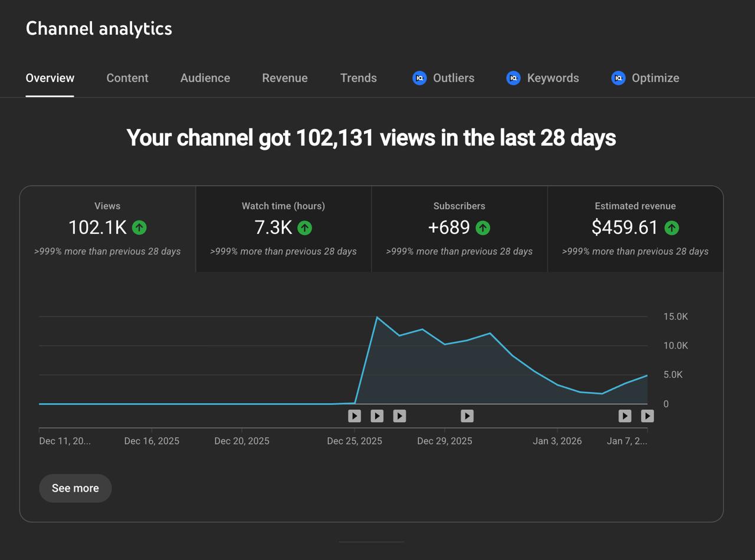Image resolution: width=755 pixels, height=560 pixels.
Task: Click the $459.61 revenue value
Action: click(x=625, y=228)
